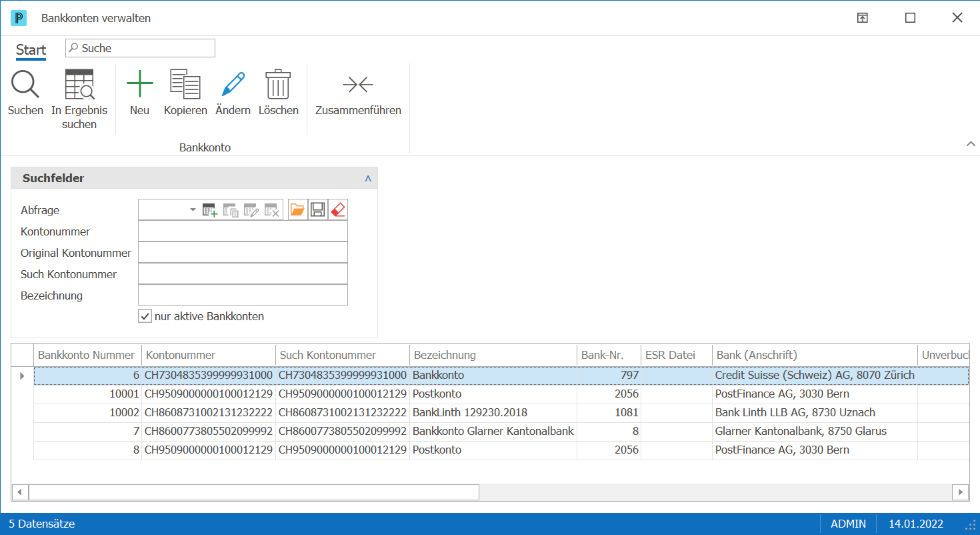This screenshot has width=980, height=535.
Task: Click the copy Abfrage icon
Action: (231, 210)
